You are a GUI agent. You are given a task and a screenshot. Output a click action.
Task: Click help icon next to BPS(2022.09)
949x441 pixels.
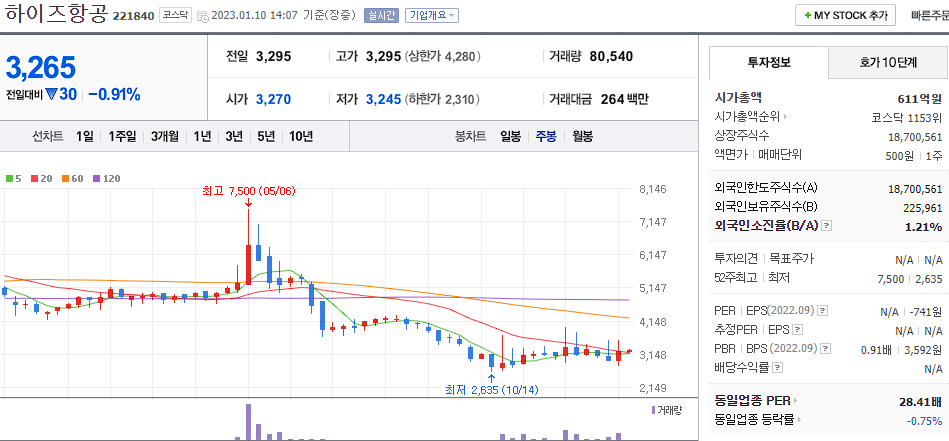pyautogui.click(x=826, y=348)
